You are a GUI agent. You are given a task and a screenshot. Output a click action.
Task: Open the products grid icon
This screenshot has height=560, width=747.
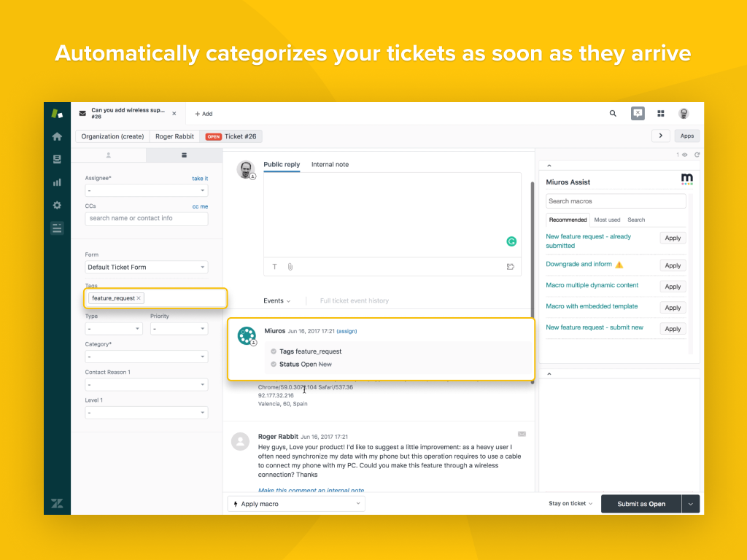point(661,114)
